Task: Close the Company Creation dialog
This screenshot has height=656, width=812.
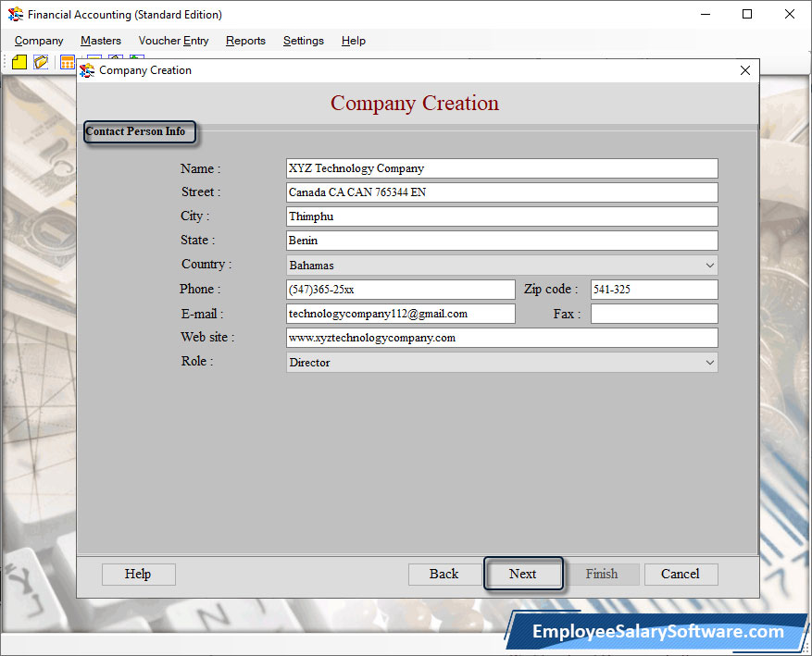Action: [745, 70]
